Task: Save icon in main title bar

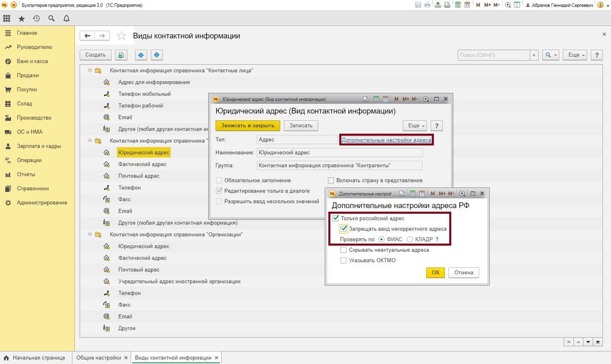Action: [x=418, y=5]
